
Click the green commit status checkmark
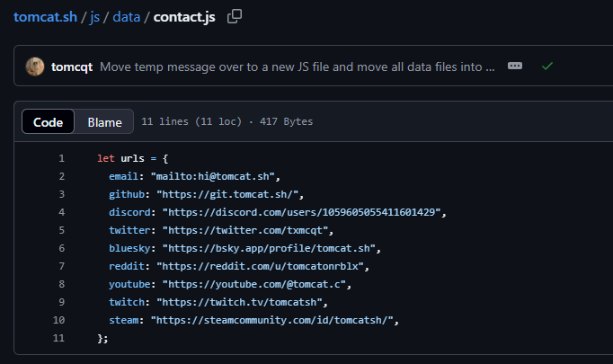point(547,67)
